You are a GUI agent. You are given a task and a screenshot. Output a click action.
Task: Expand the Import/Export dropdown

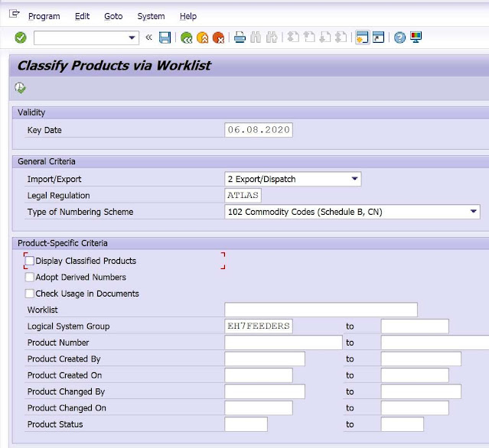[354, 179]
